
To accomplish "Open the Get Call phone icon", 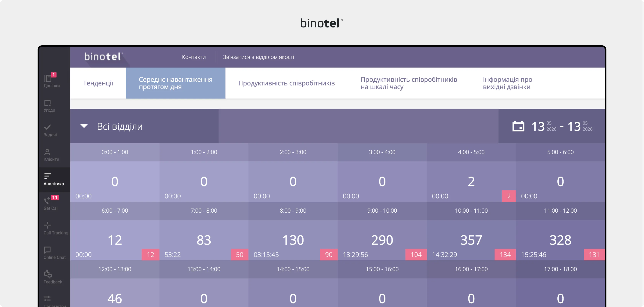I will coord(47,200).
